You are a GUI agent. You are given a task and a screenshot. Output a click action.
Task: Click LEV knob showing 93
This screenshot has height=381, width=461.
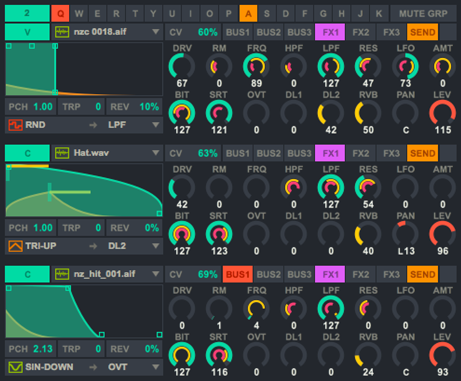click(442, 355)
